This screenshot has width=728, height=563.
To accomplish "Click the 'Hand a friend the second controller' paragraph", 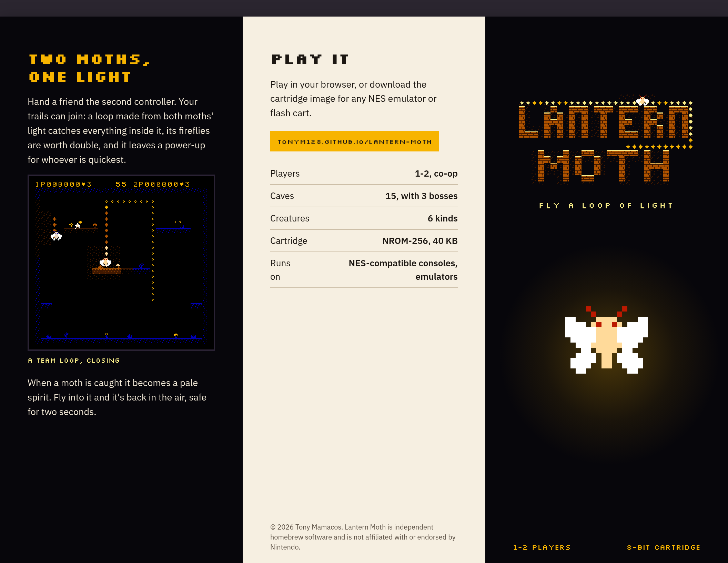I will [121, 131].
